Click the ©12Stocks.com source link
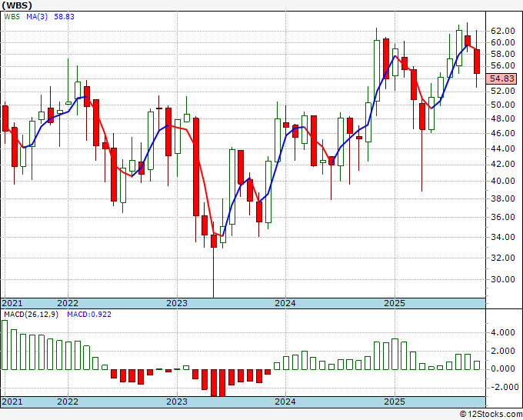Image resolution: width=523 pixels, height=420 pixels. (491, 415)
